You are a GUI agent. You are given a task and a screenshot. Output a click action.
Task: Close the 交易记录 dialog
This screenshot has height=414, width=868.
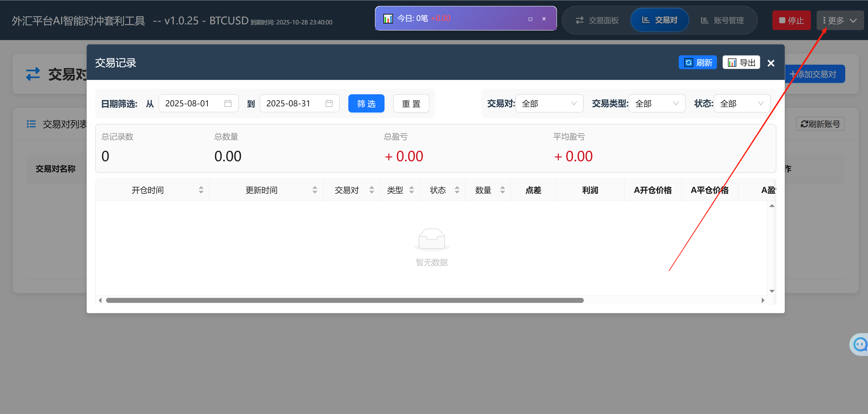(771, 63)
